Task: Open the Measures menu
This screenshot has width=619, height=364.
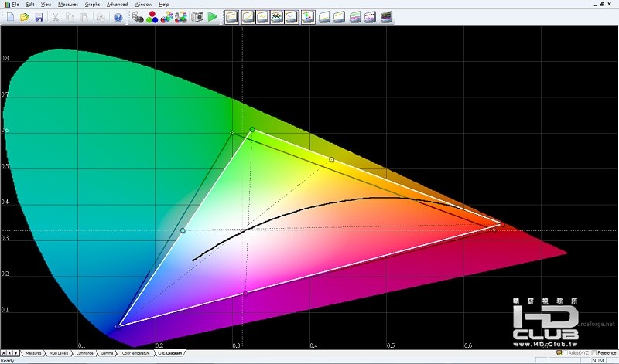Action: (68, 5)
